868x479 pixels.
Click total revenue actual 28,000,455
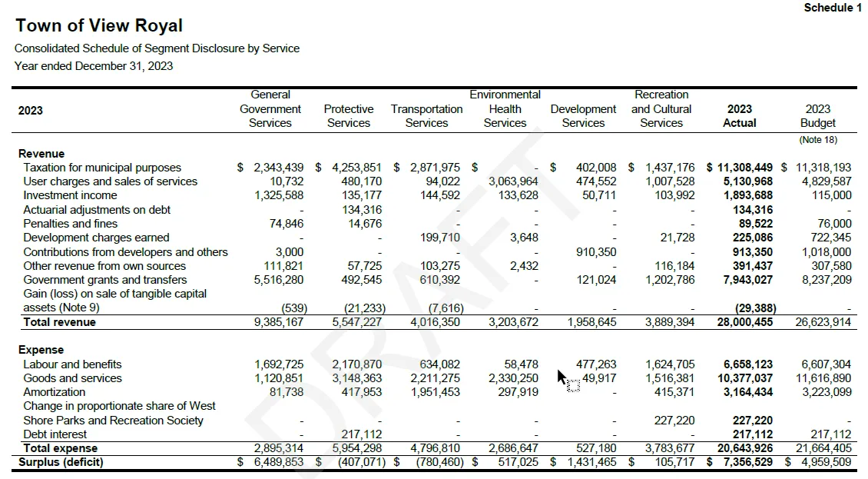tap(744, 322)
